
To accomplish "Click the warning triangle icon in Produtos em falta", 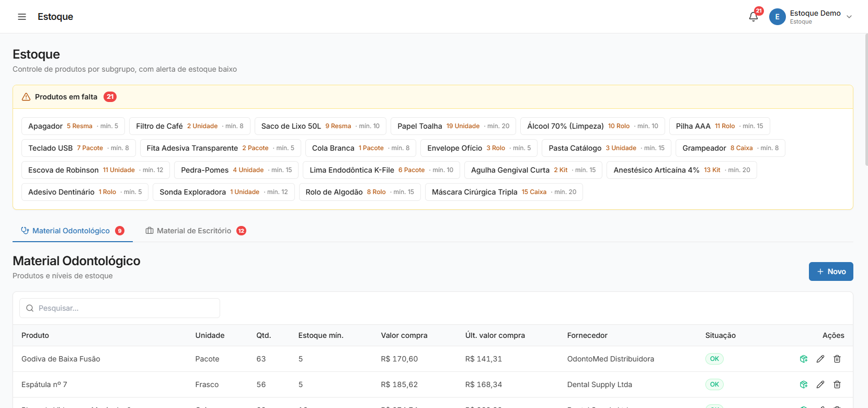I will [26, 97].
